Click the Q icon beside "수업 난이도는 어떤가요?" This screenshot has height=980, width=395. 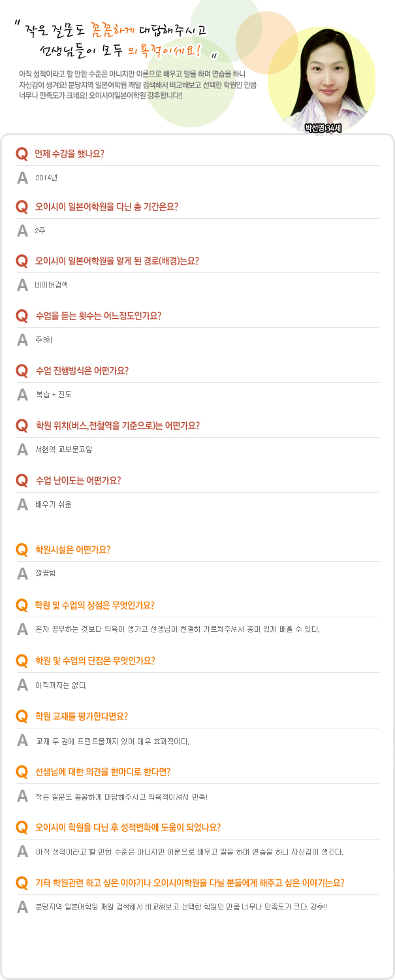click(22, 480)
